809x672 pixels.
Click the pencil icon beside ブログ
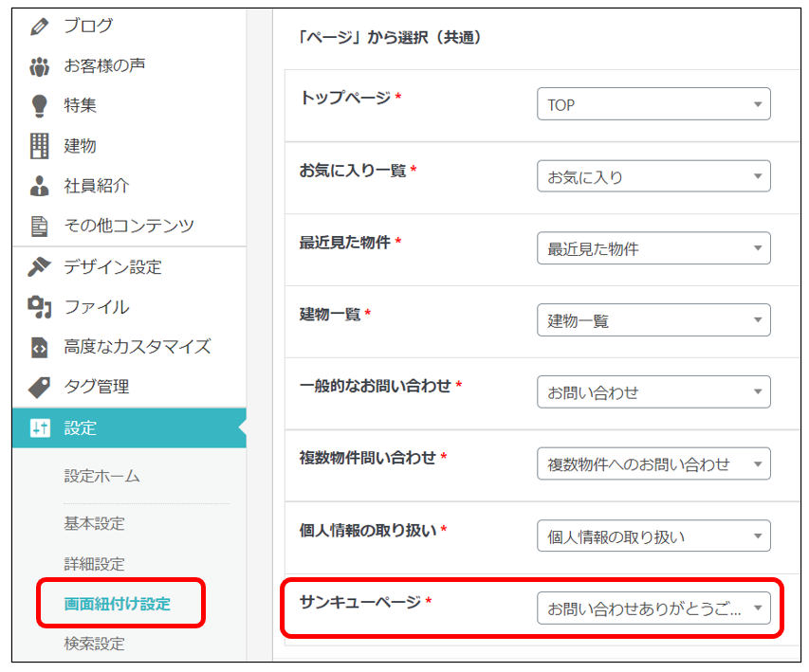39,26
